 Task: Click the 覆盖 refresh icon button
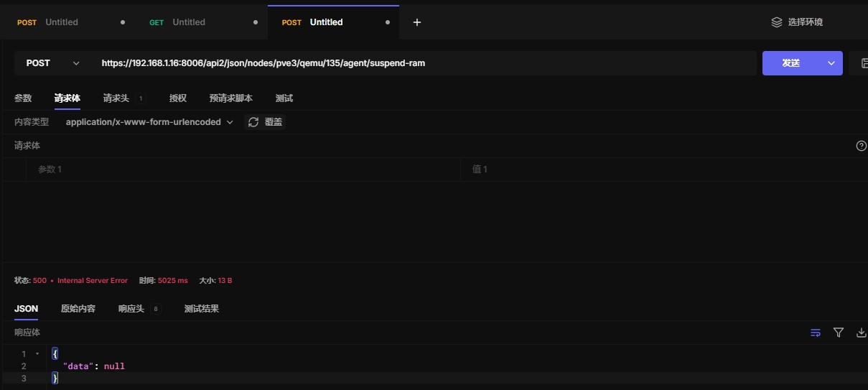coord(264,122)
